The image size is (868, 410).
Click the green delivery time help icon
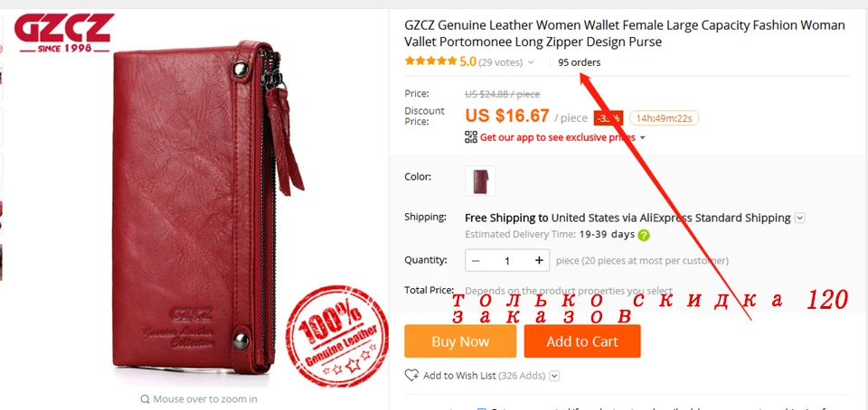643,235
